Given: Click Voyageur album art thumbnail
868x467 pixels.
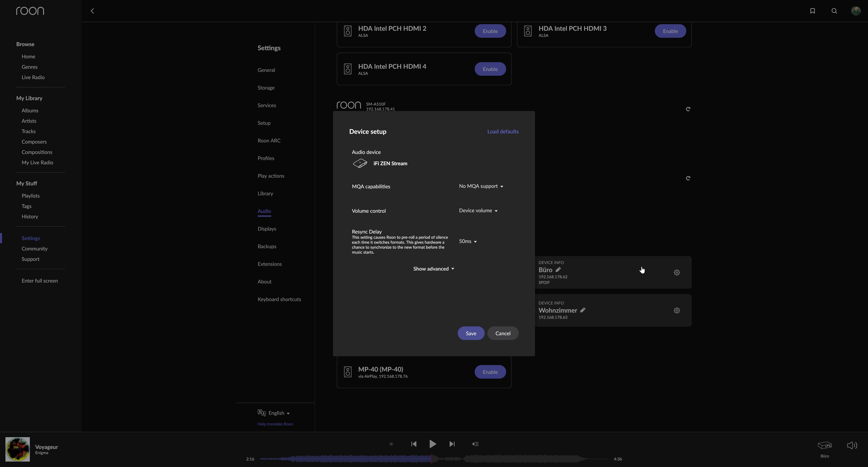Looking at the screenshot, I should [x=18, y=449].
